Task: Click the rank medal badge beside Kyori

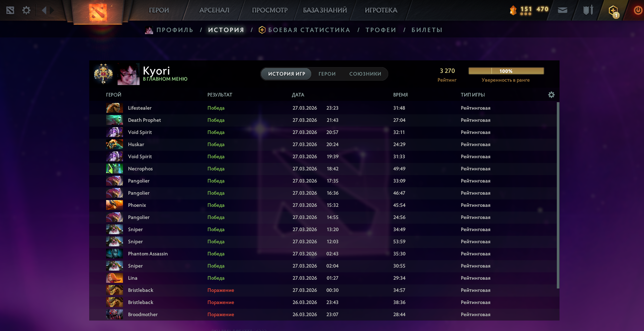Action: point(103,74)
